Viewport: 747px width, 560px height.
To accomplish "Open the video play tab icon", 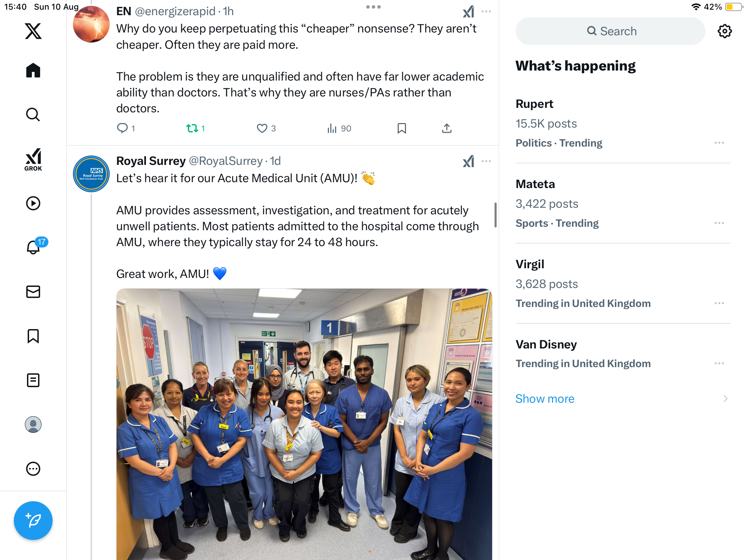I will click(x=33, y=203).
